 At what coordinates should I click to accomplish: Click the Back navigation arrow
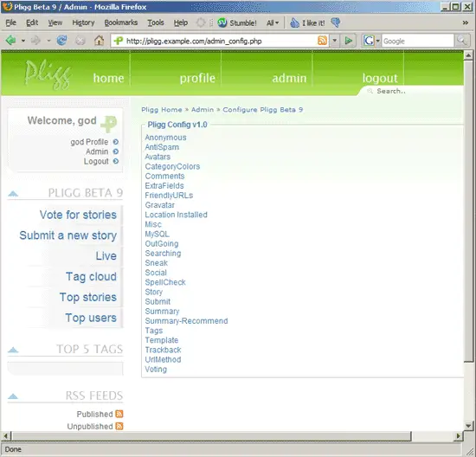[x=11, y=40]
